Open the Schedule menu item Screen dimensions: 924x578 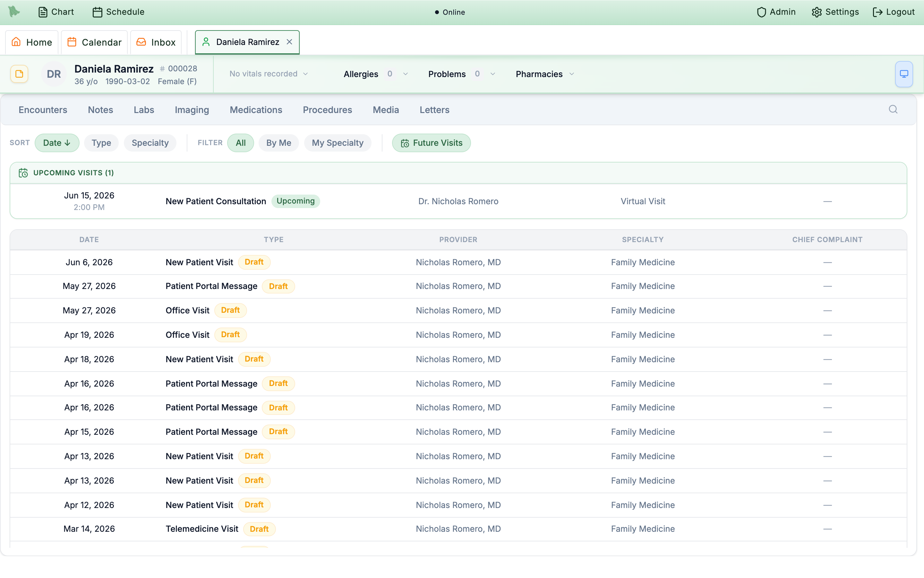(x=118, y=12)
